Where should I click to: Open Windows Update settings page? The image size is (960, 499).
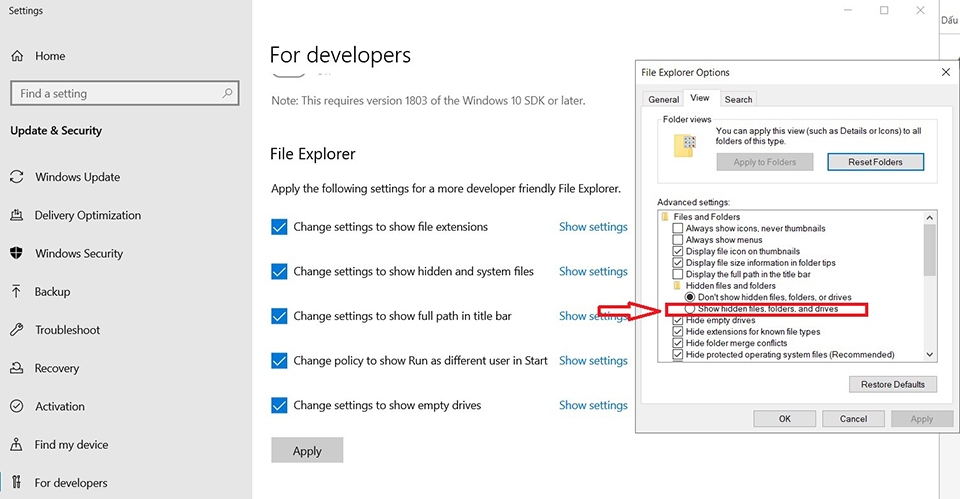tap(78, 177)
